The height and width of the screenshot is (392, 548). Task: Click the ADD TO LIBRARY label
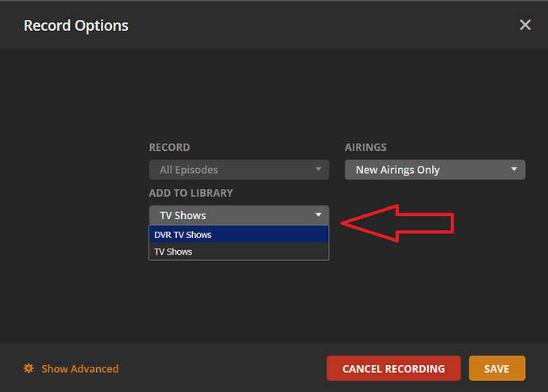point(191,193)
